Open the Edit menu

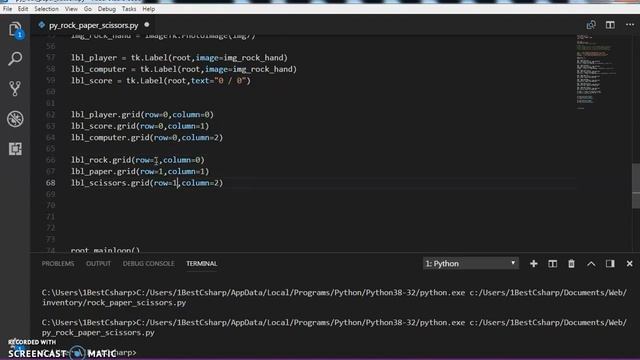(x=23, y=9)
